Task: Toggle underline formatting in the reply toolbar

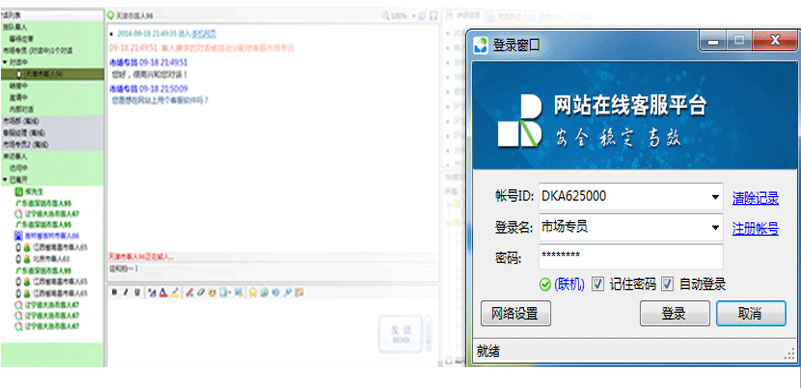Action: (137, 293)
